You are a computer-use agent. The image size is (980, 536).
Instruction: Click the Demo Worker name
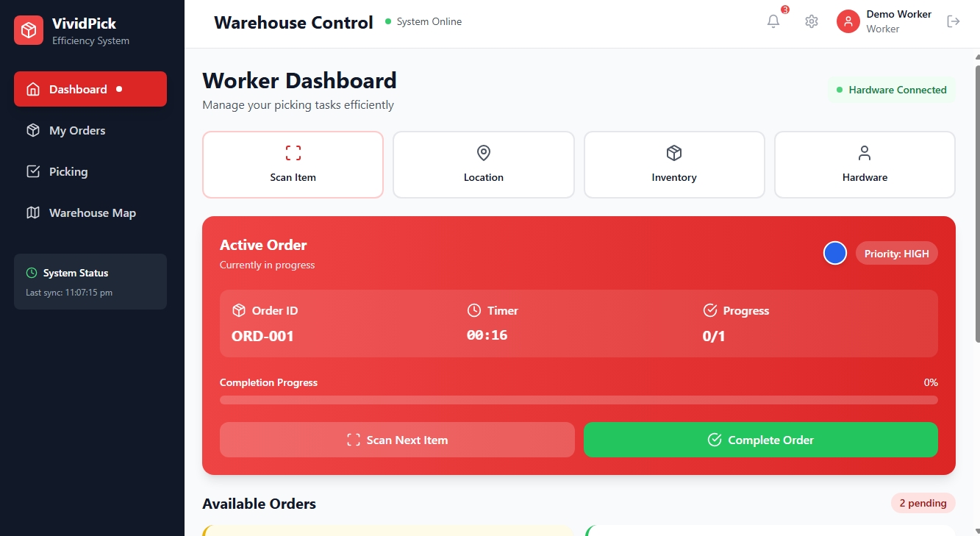(x=898, y=14)
